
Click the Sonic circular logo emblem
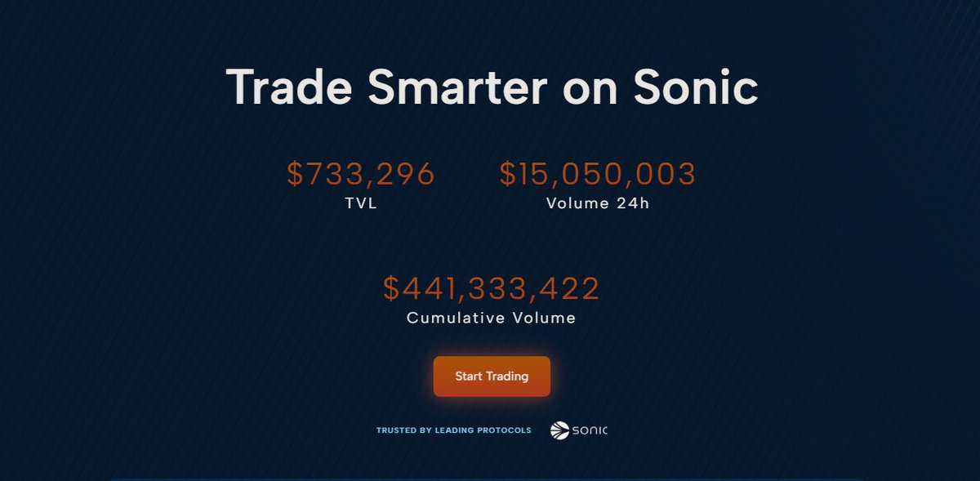point(559,430)
